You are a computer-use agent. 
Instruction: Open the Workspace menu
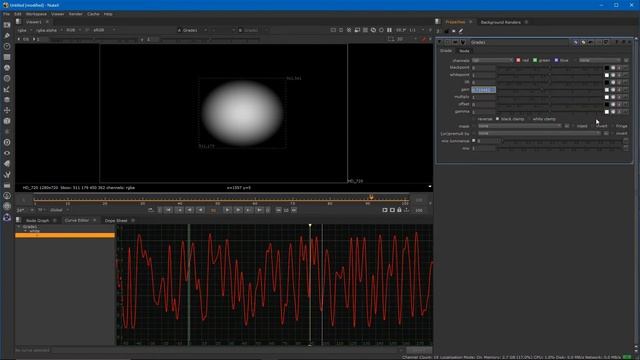[36, 14]
